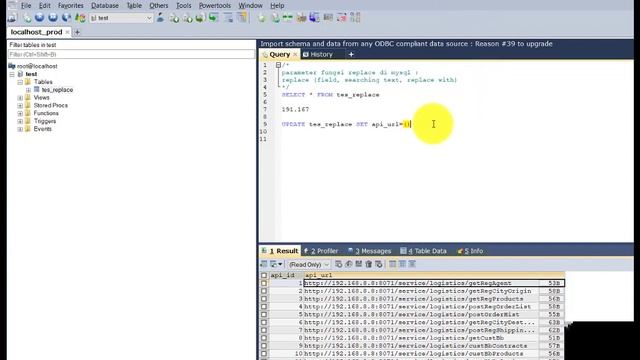Click the blue double-arrow execute all icon

pos(53,18)
